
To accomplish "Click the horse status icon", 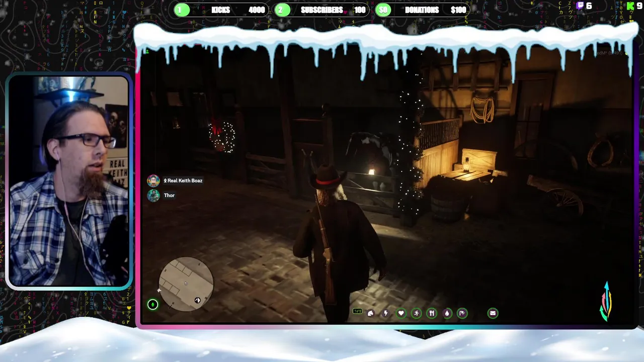I will click(x=371, y=313).
